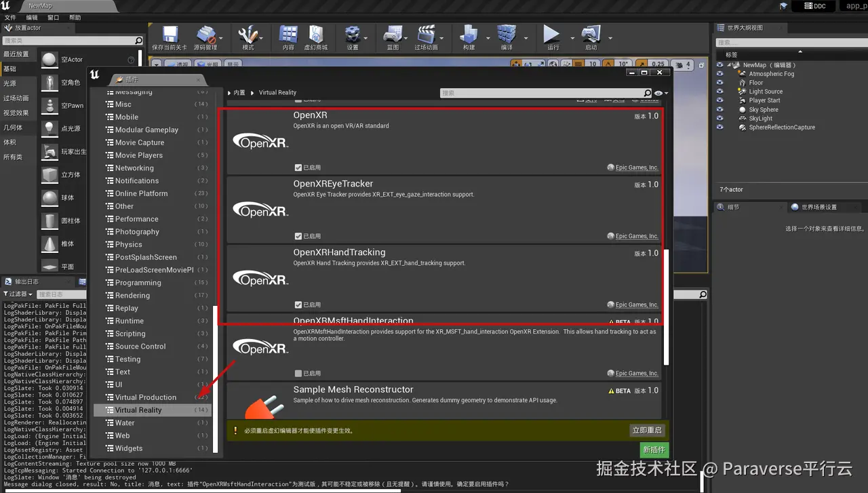Collapse NewMap tree in World Outliner
The height and width of the screenshot is (493, 868).
coord(729,65)
